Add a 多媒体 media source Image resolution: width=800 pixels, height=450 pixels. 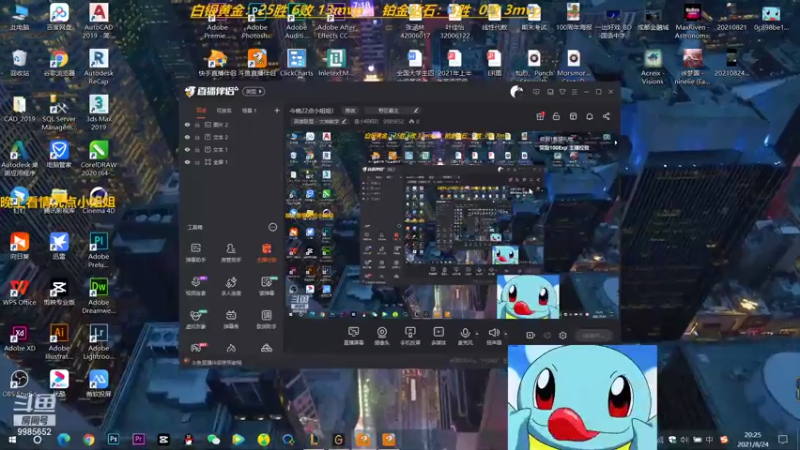(x=438, y=336)
